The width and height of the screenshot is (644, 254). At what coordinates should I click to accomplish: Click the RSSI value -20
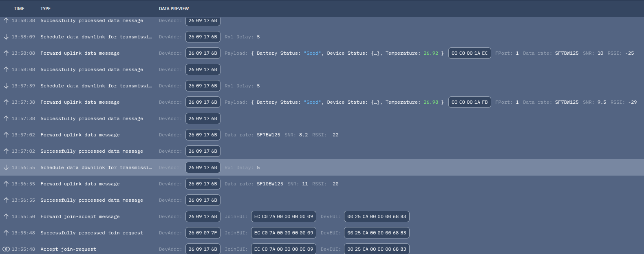click(334, 184)
